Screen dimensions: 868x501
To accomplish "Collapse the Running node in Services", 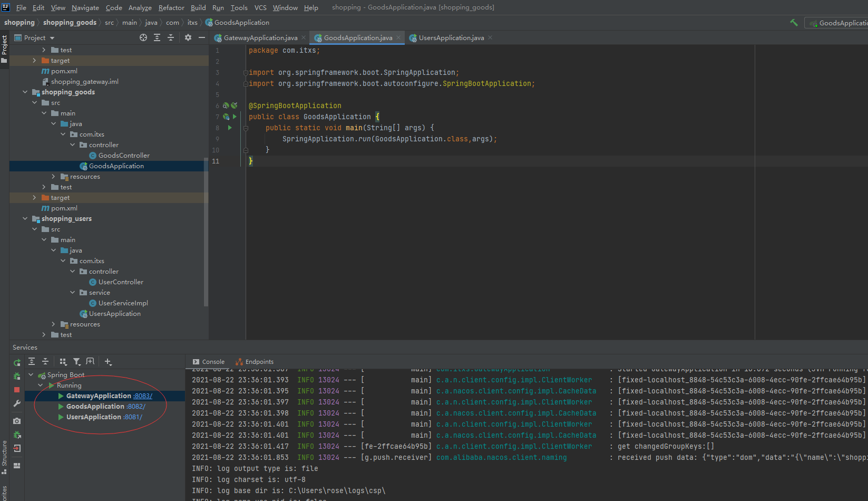I will click(40, 385).
